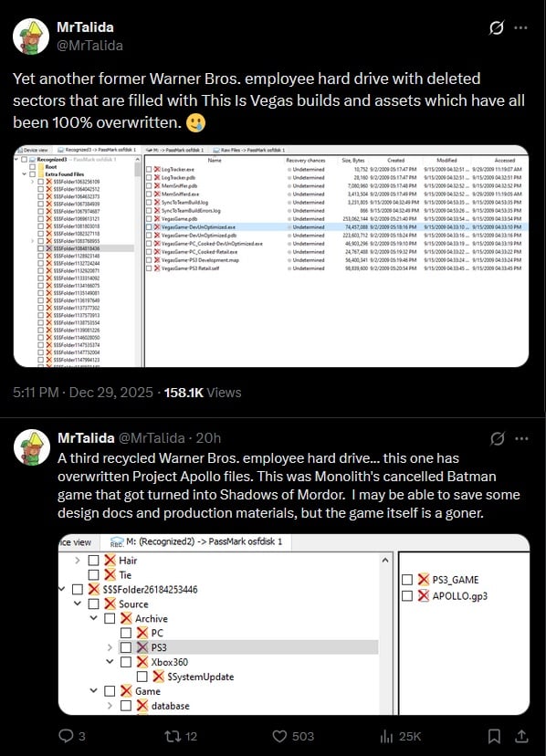The width and height of the screenshot is (546, 756).
Task: Expand the database folder node
Action: (x=110, y=706)
